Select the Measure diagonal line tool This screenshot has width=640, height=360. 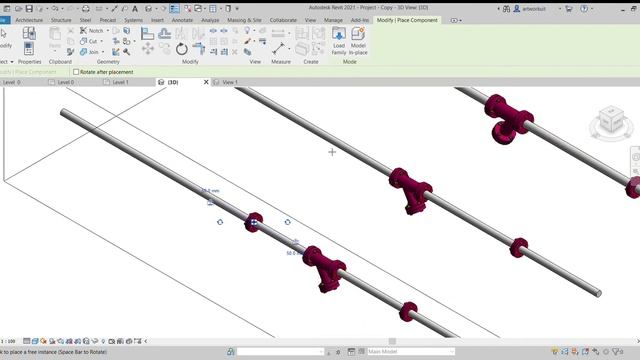point(278,49)
